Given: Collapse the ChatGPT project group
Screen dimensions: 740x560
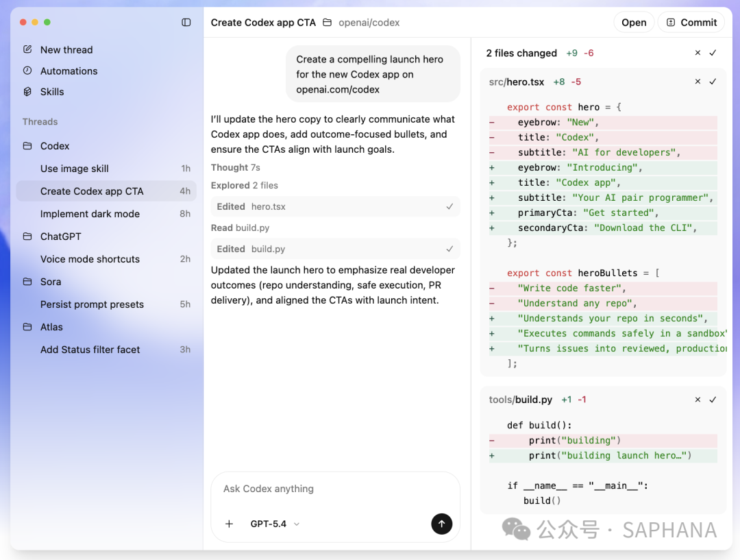Looking at the screenshot, I should (106, 236).
